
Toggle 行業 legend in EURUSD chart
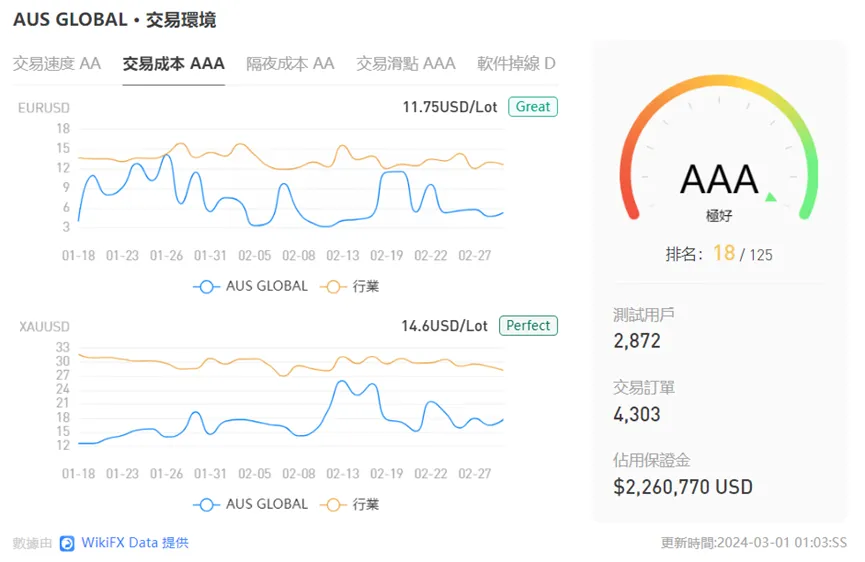tap(350, 286)
